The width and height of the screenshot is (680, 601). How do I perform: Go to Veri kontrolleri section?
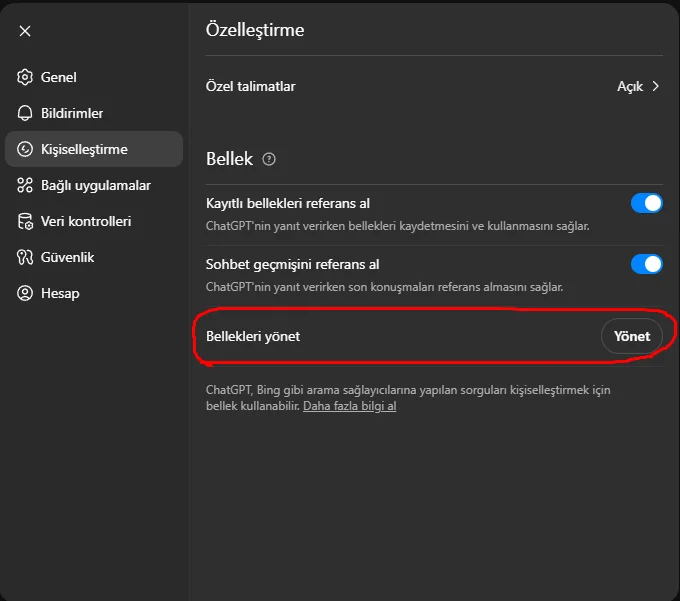86,221
